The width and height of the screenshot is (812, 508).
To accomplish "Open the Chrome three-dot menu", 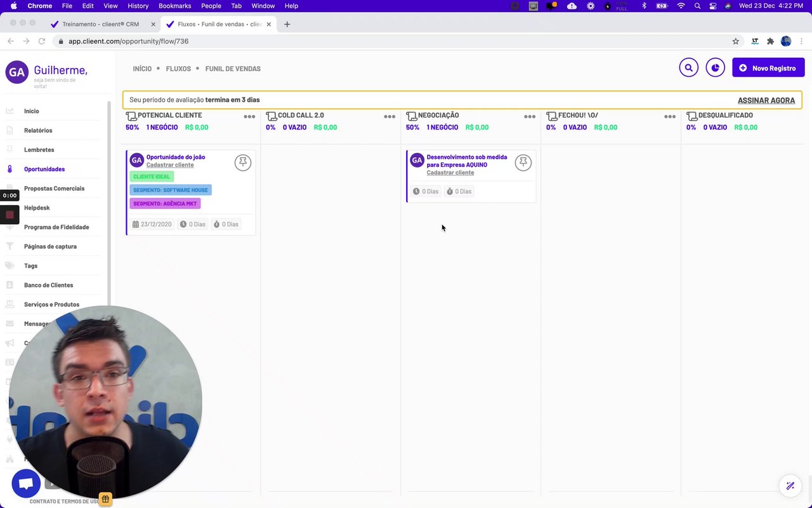I will point(802,41).
